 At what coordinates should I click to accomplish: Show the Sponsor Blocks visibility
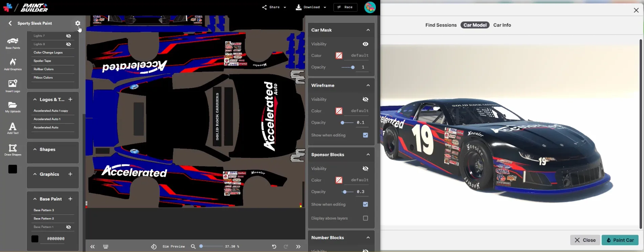(x=365, y=168)
